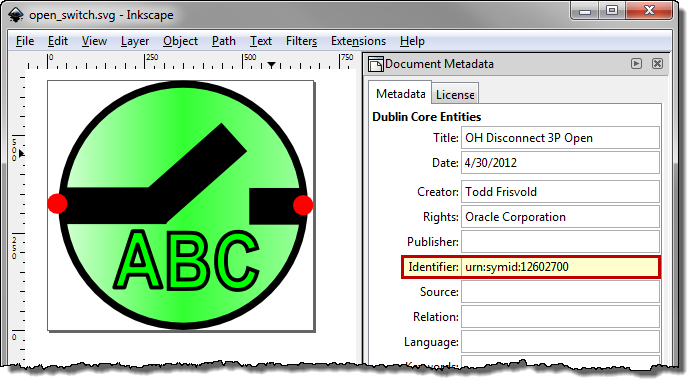The width and height of the screenshot is (695, 386).
Task: Open the Help menu
Action: (412, 41)
